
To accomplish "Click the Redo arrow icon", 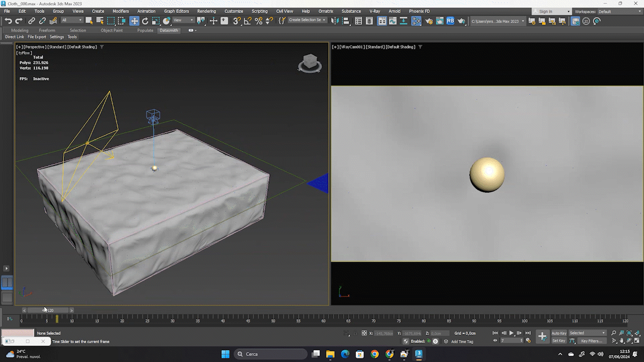I will (x=19, y=21).
